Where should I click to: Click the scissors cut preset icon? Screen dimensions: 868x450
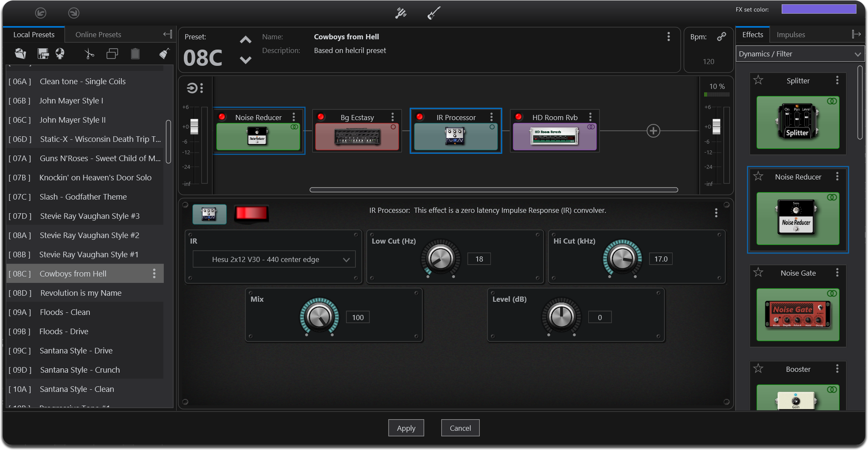pos(89,54)
